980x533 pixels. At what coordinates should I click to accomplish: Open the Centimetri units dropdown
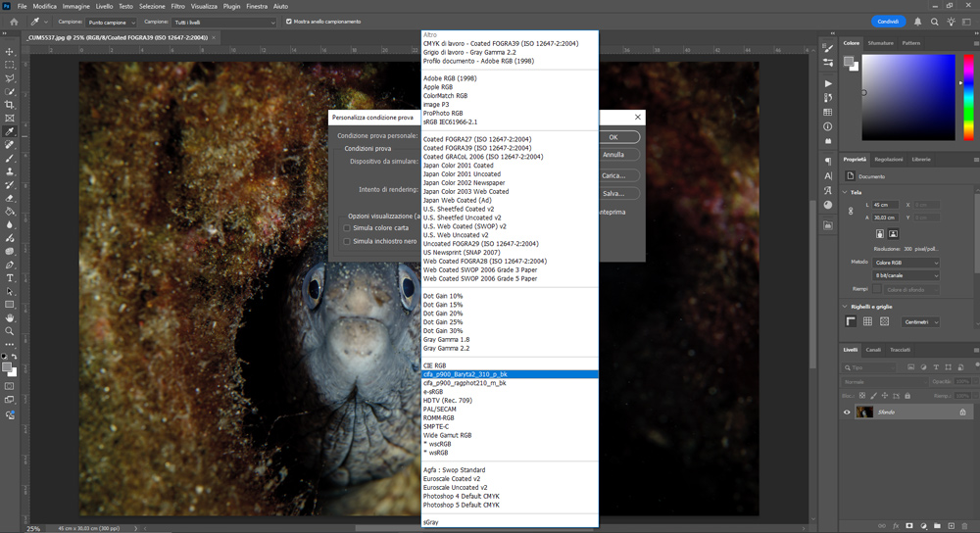point(920,321)
